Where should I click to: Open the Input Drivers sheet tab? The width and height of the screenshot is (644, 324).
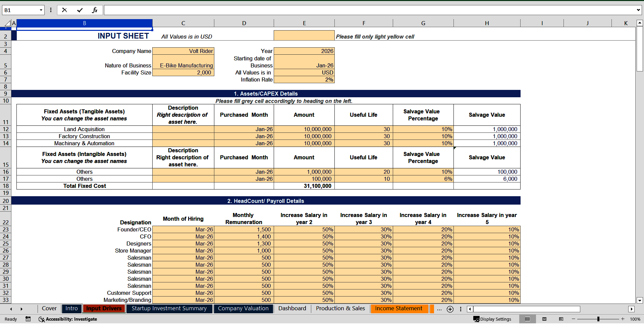point(104,309)
